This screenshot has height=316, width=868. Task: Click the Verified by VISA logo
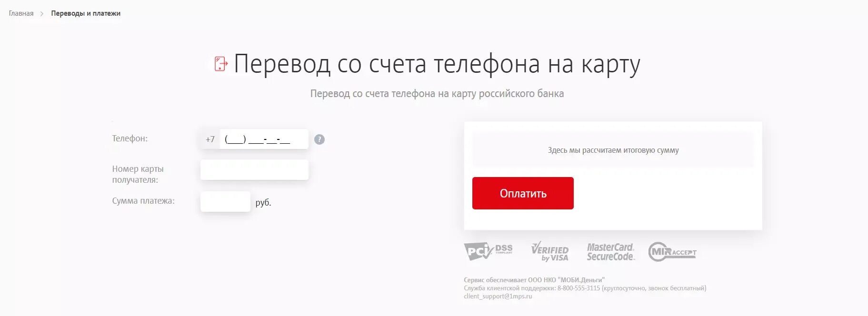550,252
